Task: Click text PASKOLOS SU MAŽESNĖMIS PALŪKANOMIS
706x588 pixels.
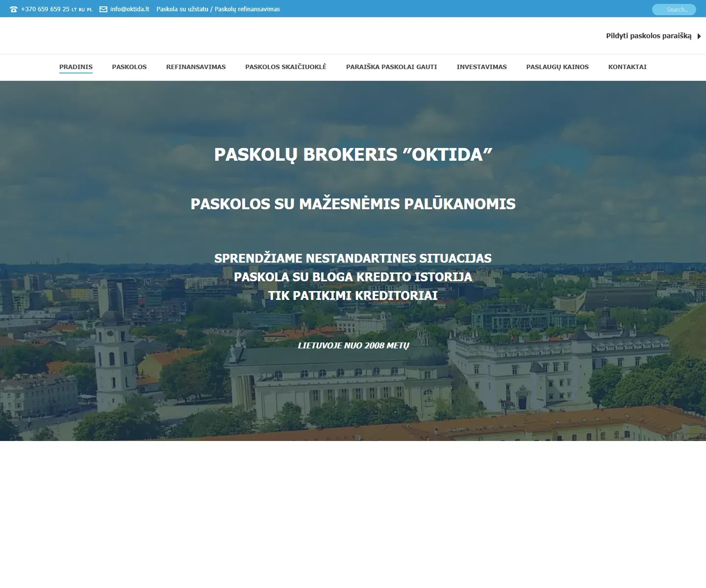Action: 353,204
